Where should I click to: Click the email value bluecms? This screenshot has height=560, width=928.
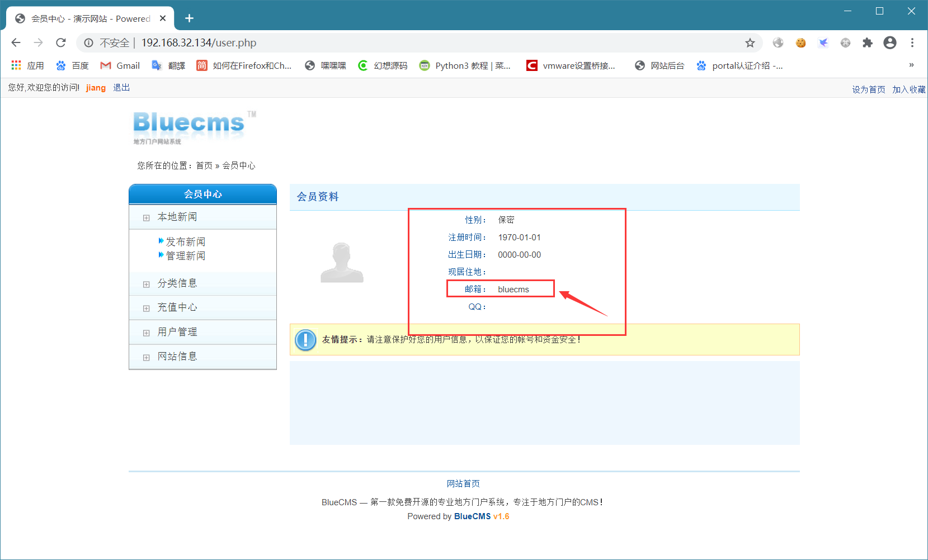pos(514,290)
